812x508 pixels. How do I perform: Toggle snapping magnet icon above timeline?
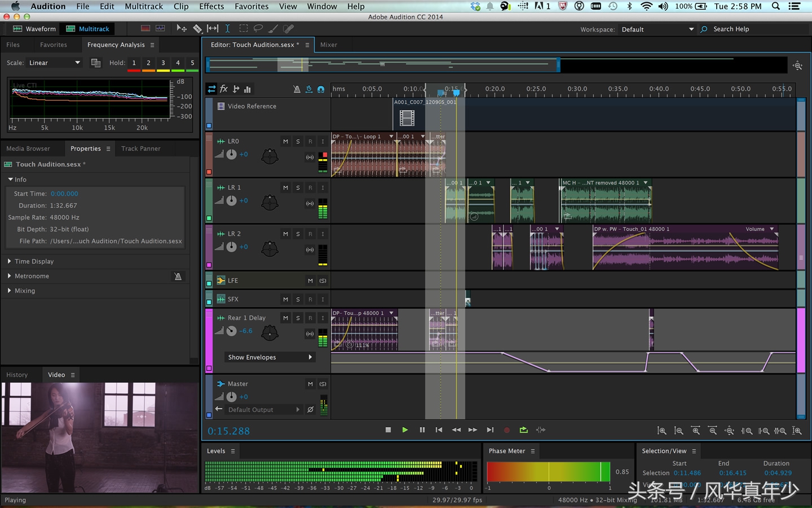[321, 89]
